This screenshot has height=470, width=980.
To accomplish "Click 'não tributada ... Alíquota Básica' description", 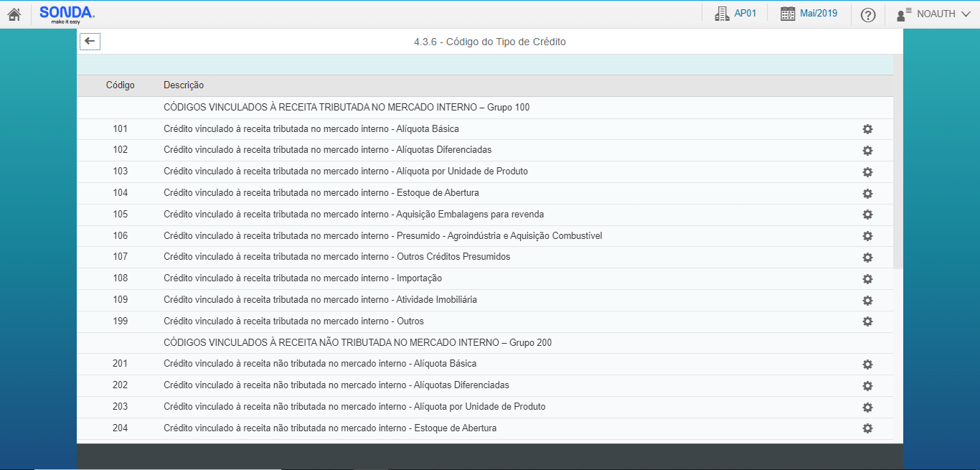I will point(320,364).
